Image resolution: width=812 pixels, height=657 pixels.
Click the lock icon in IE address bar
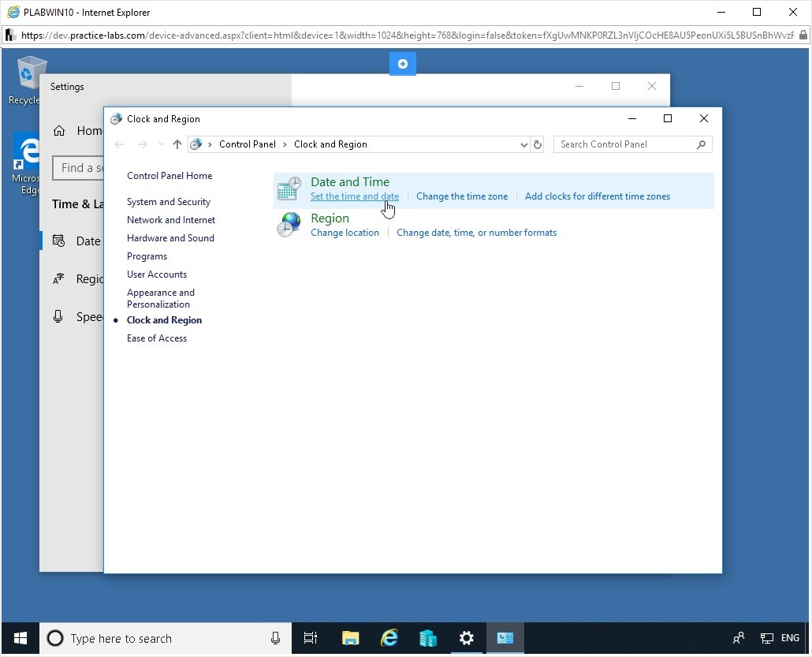(803, 35)
